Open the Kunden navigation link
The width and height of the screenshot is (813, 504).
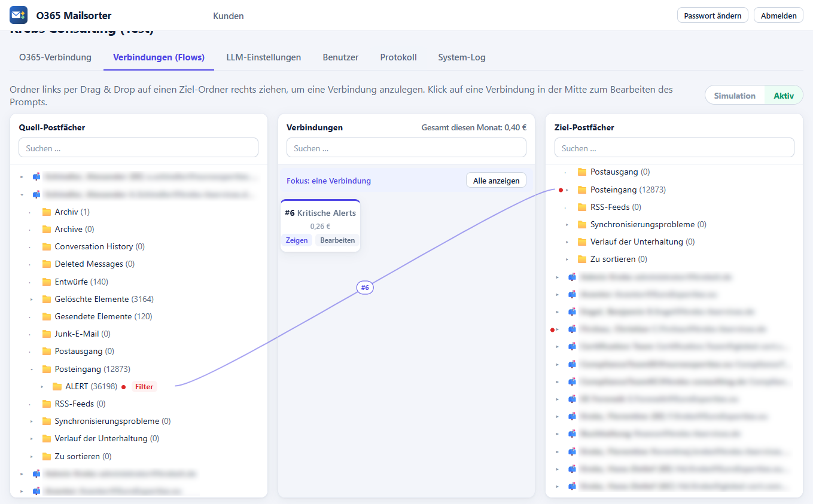pyautogui.click(x=229, y=16)
